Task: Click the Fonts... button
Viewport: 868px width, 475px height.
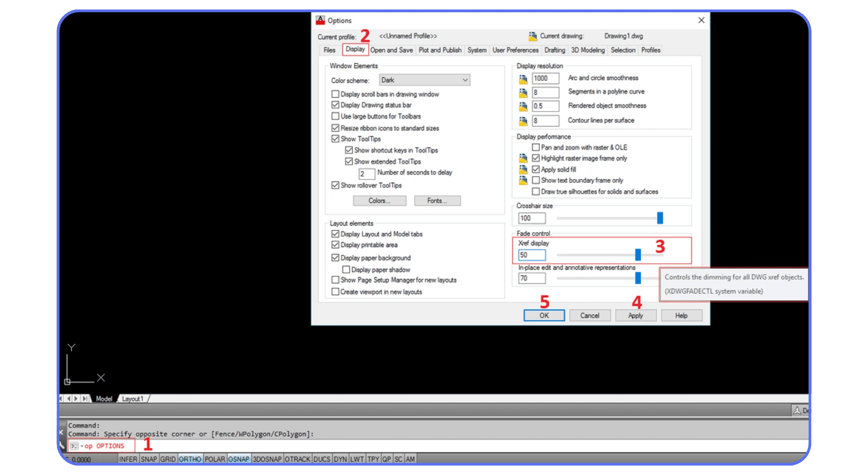Action: click(x=437, y=201)
